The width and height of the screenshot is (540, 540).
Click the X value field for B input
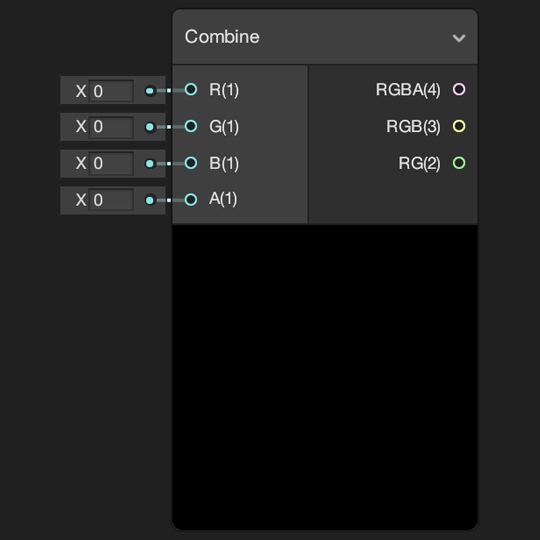click(111, 164)
